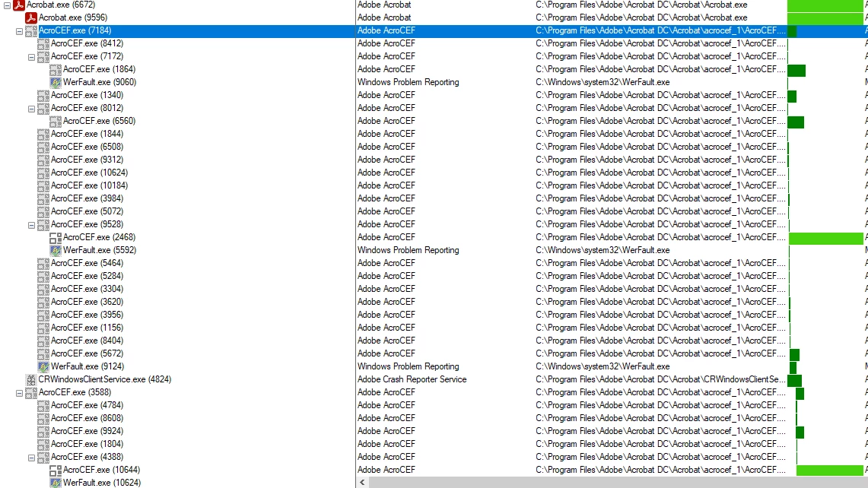
Task: Click the AcroCEF.exe (1340) icon
Action: pyautogui.click(x=43, y=95)
